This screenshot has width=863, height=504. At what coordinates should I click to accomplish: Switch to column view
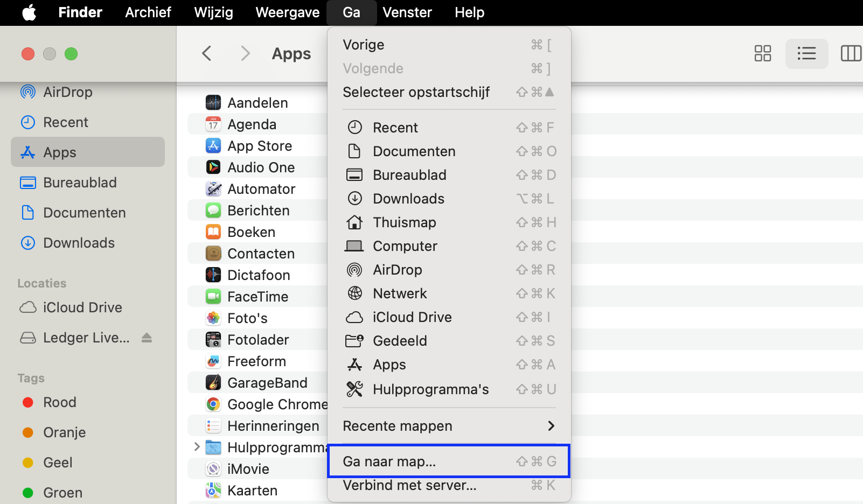(x=851, y=53)
